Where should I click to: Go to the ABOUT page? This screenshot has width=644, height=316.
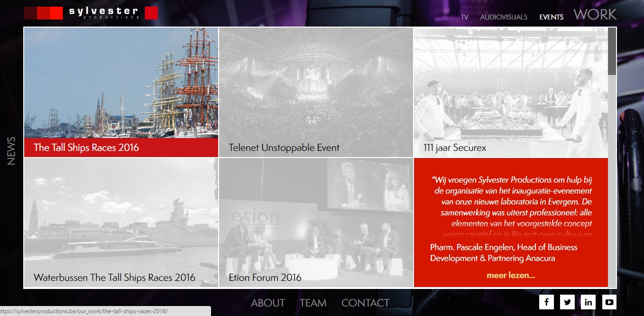(268, 303)
